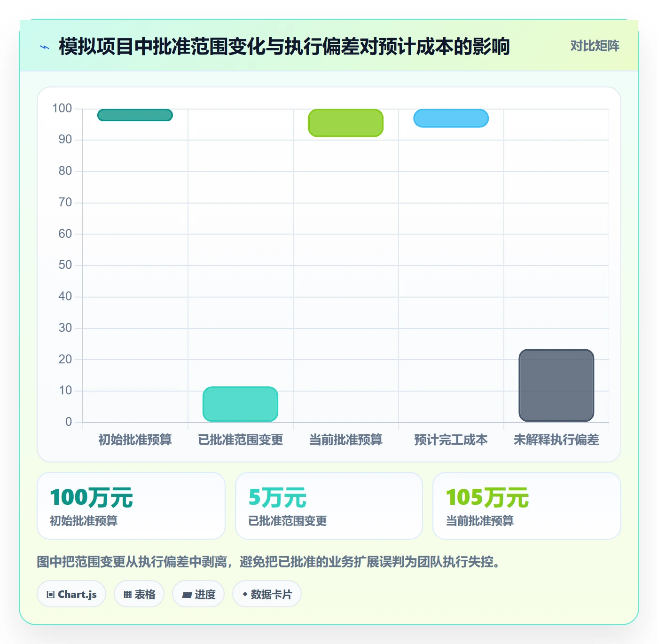The image size is (658, 644).
Task: Click the 已批准范围变更 teal bar
Action: coord(240,404)
